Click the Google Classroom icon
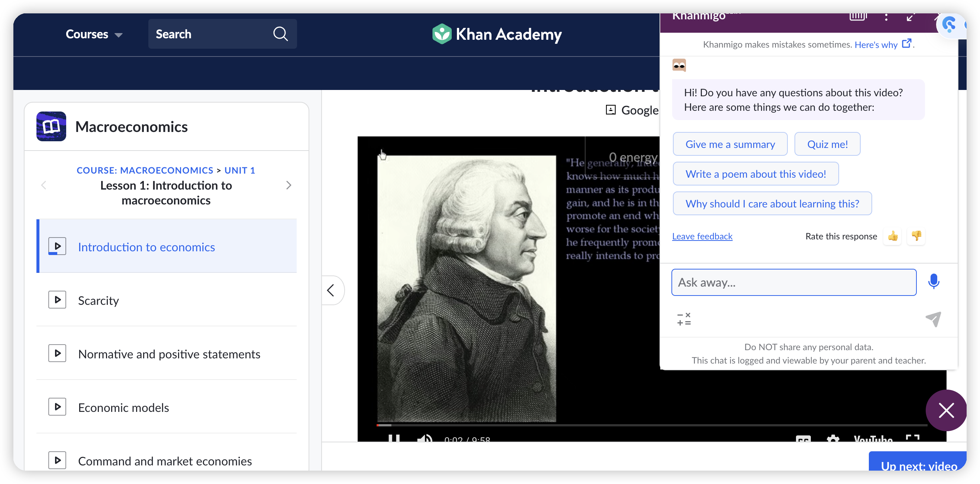The height and width of the screenshot is (484, 980). click(610, 110)
